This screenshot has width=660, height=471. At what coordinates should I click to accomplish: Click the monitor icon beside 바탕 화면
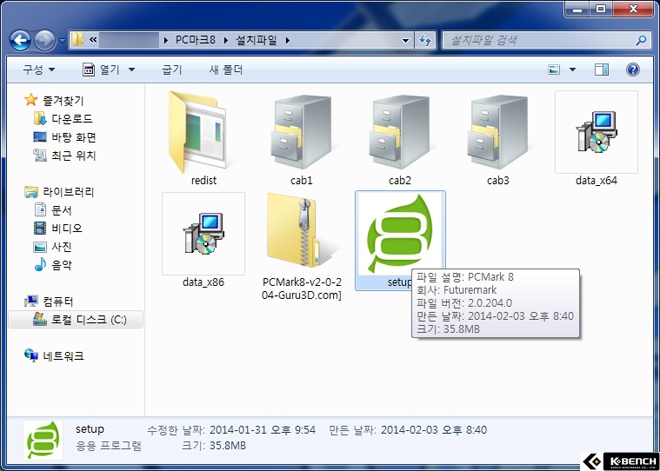click(x=40, y=137)
